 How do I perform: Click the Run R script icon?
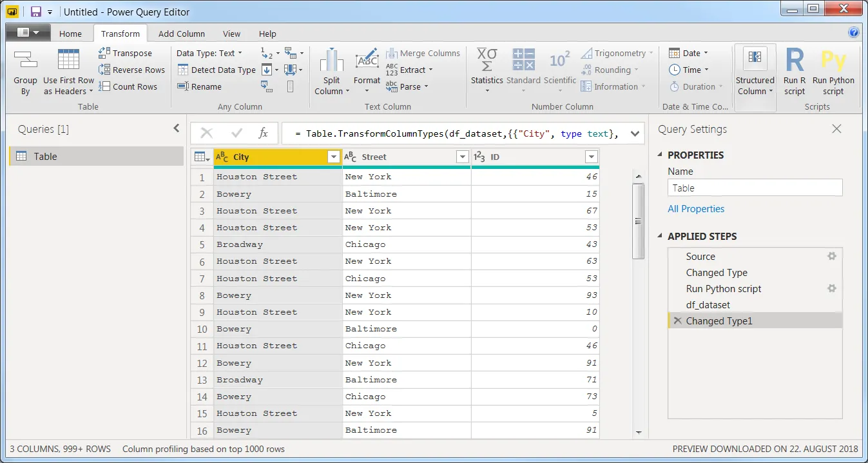point(795,61)
